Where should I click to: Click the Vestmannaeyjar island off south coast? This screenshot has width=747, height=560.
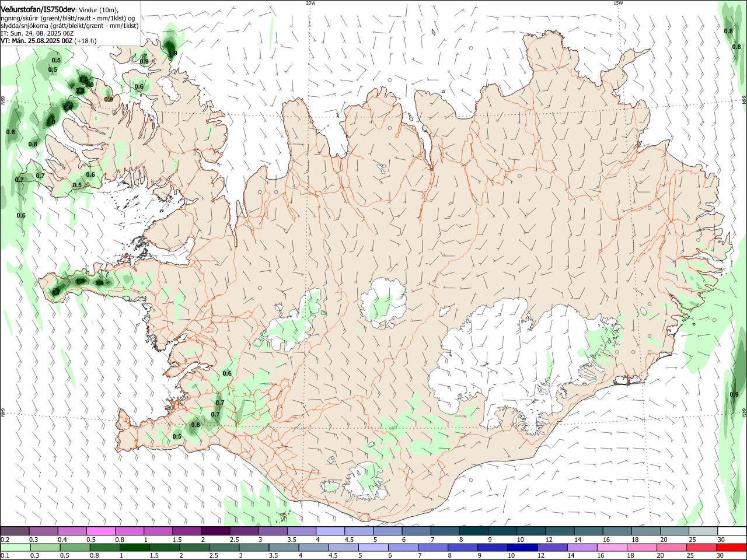point(284,515)
